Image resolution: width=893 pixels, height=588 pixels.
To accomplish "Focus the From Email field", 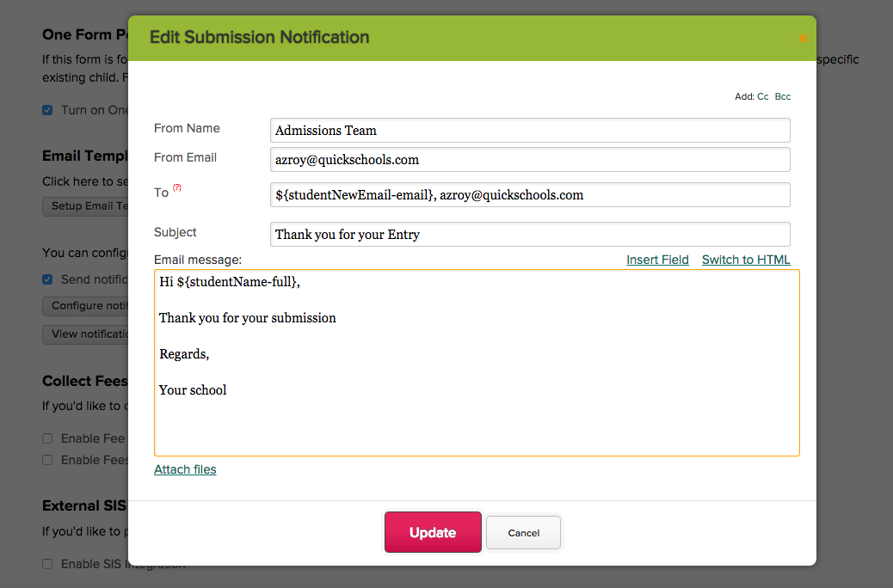I will pos(529,160).
